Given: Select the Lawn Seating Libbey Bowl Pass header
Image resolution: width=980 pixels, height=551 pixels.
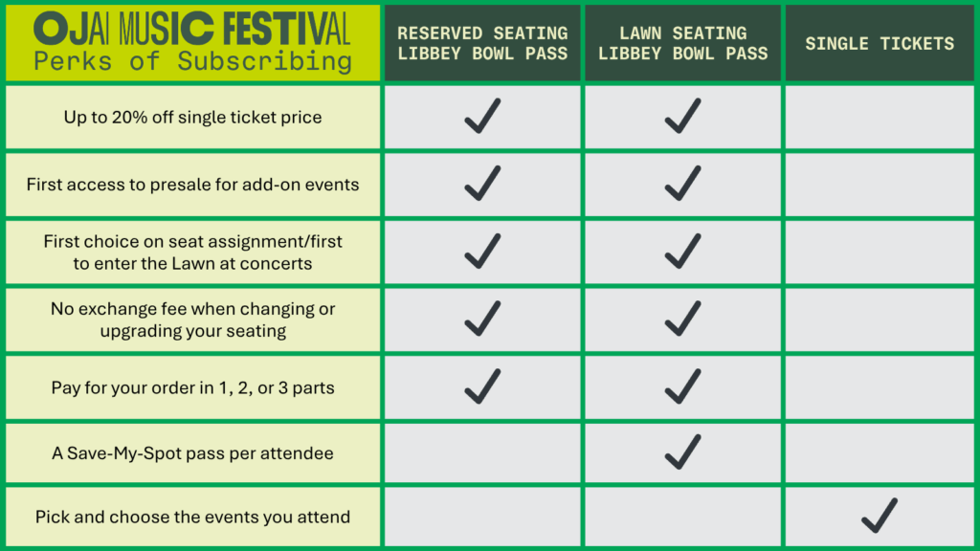Looking at the screenshot, I should pyautogui.click(x=682, y=43).
